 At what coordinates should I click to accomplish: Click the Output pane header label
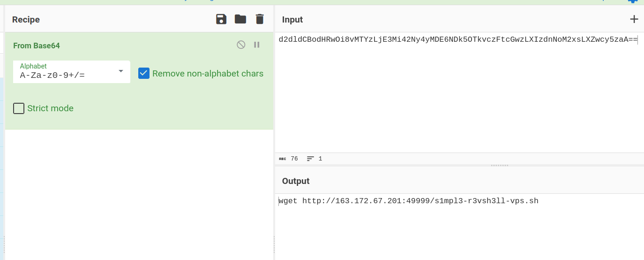point(296,181)
